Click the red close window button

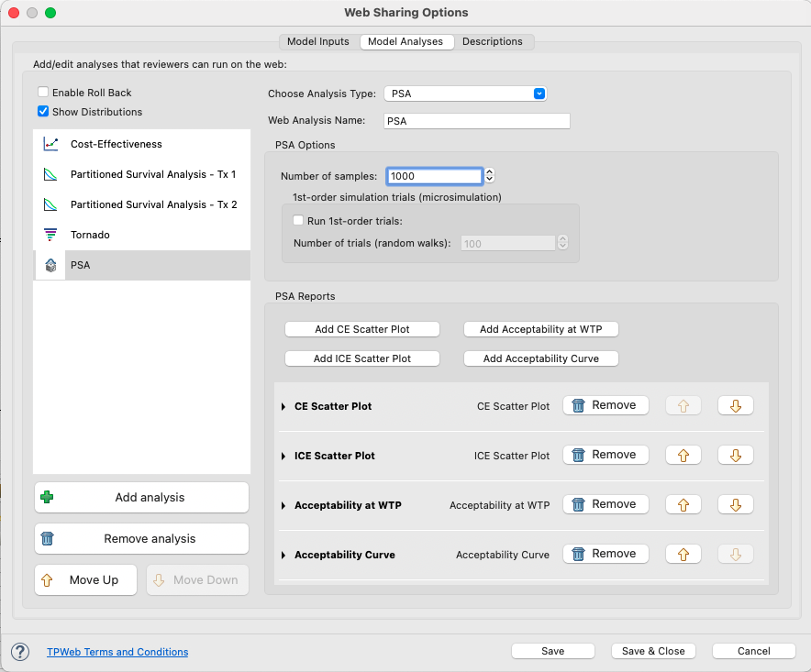14,13
